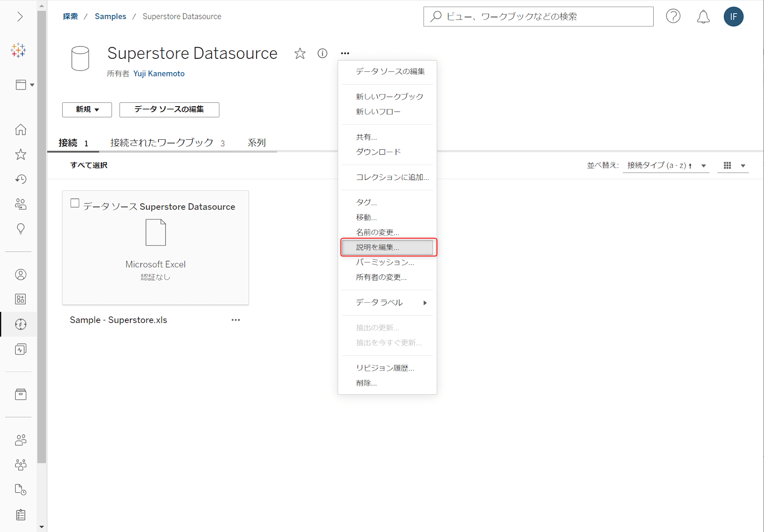Choose 移動... menu item
The height and width of the screenshot is (532, 764).
click(387, 217)
